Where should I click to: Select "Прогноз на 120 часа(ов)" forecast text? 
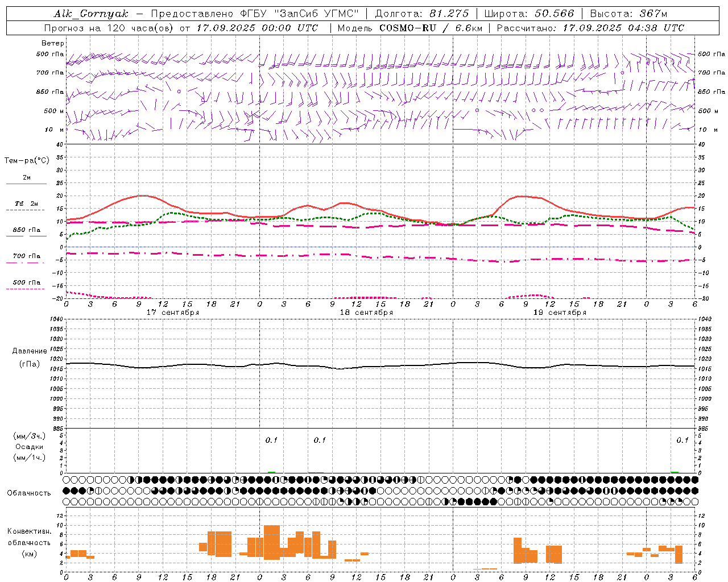tap(109, 28)
